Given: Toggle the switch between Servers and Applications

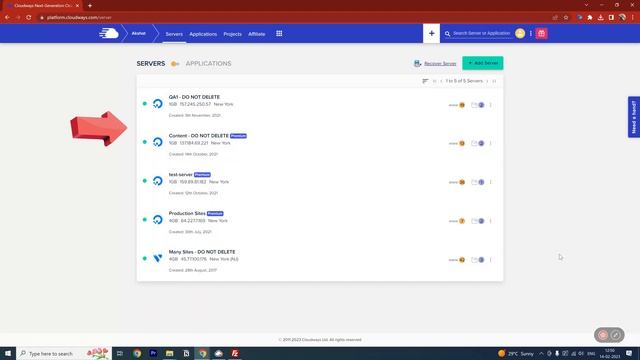Looking at the screenshot, I should click(x=175, y=64).
